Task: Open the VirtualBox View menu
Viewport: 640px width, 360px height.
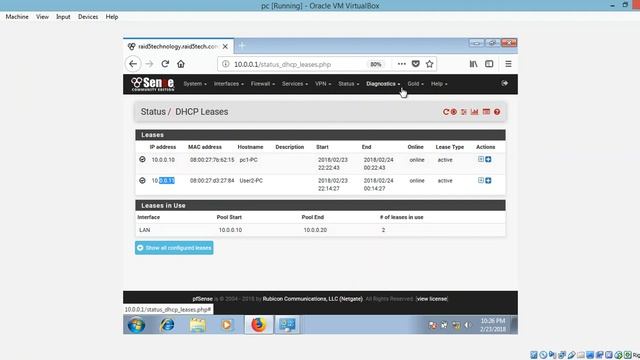Action: coord(42,17)
